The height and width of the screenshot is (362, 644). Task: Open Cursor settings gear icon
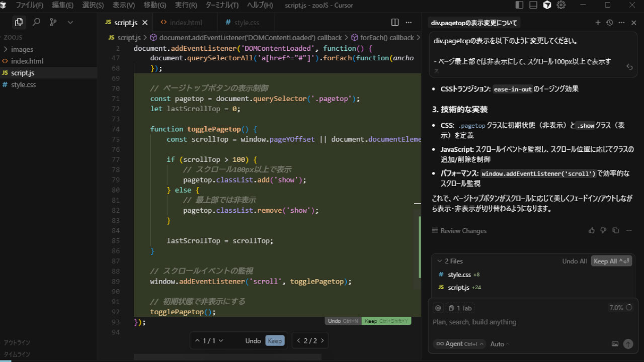point(561,5)
